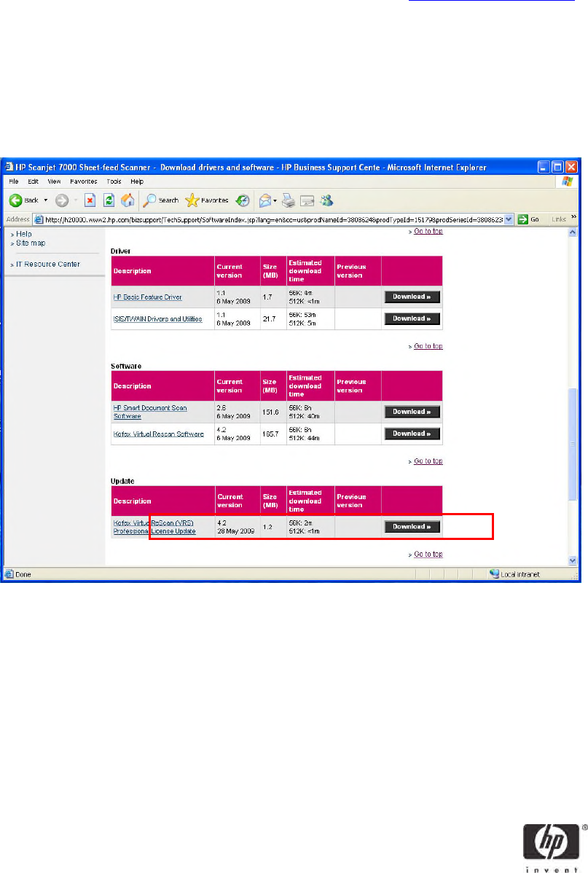Click in the address bar URL field
The image size is (588, 873).
(x=273, y=219)
